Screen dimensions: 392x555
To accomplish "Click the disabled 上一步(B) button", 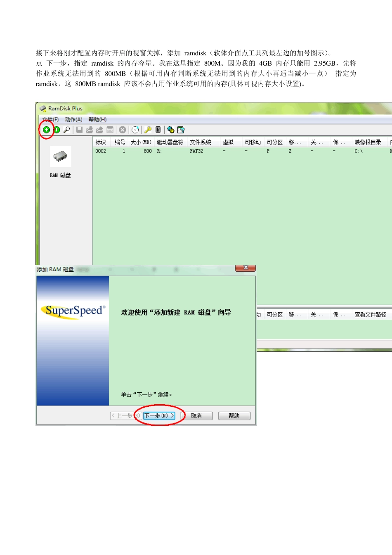I will point(126,416).
